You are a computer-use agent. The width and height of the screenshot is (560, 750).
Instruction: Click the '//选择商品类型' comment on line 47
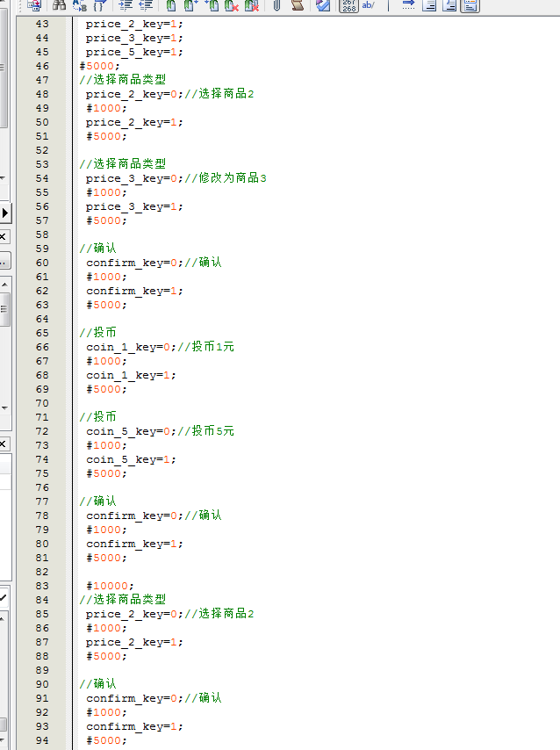point(123,79)
